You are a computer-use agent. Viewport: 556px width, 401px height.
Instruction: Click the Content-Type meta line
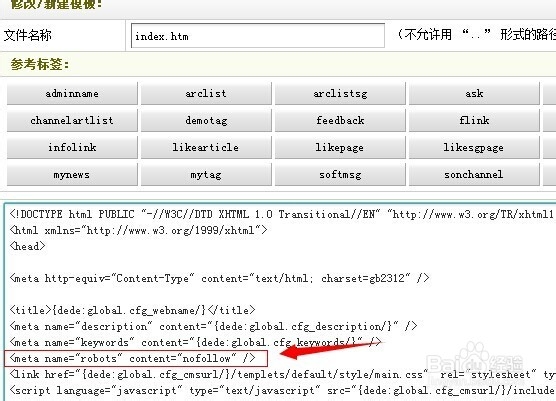[x=219, y=278]
